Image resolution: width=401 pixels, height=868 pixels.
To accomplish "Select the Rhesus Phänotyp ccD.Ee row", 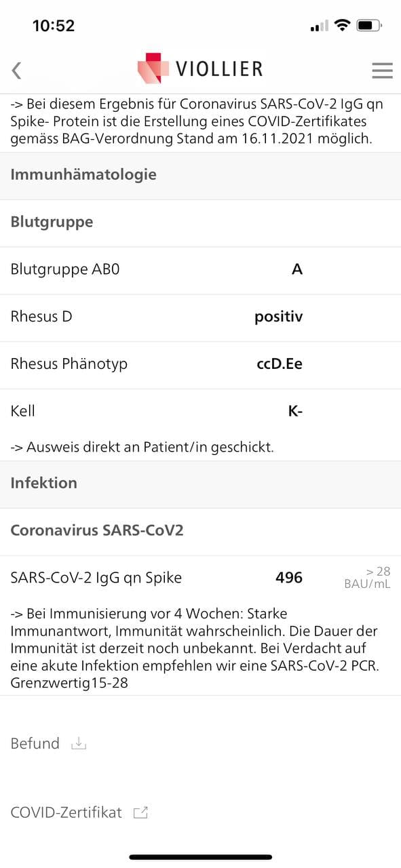I will click(200, 364).
